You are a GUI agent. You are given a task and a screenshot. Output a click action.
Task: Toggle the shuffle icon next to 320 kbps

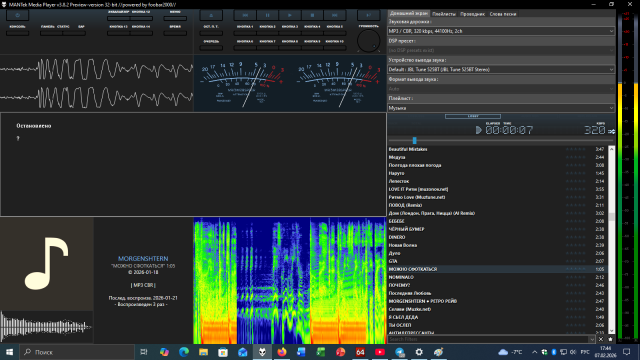pos(611,131)
